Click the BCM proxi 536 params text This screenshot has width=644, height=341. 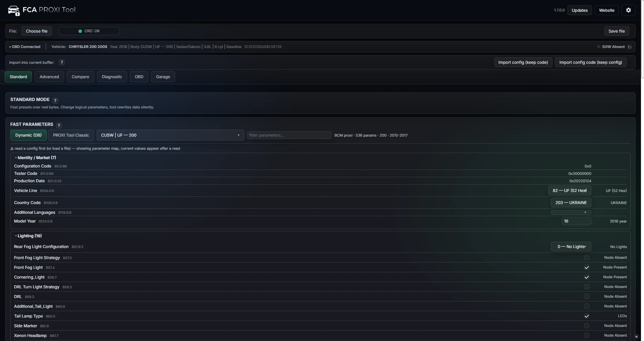click(371, 136)
